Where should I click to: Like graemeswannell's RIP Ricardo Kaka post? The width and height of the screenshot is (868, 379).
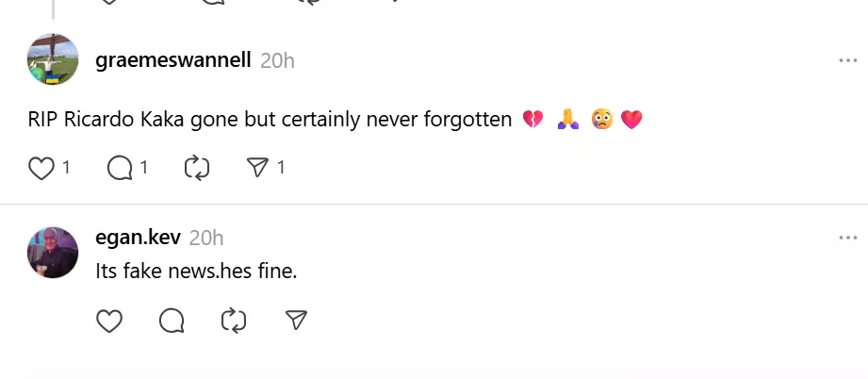(41, 168)
